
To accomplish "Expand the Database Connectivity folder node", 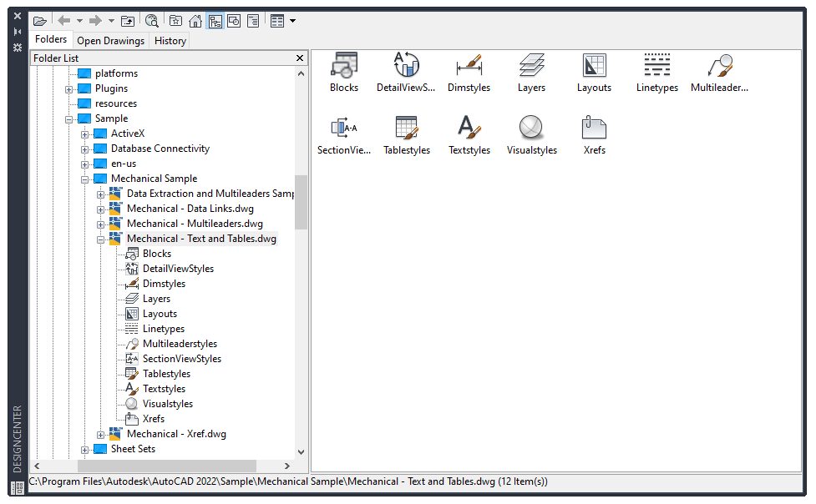I will coord(85,150).
